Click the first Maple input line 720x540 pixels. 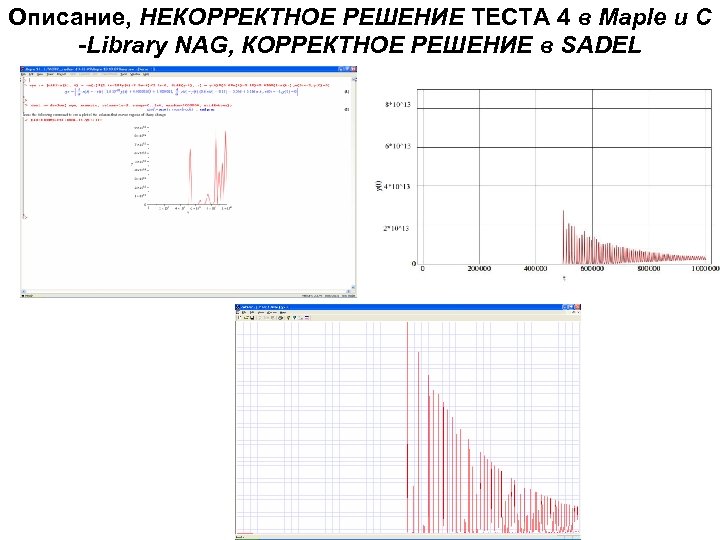[179, 85]
